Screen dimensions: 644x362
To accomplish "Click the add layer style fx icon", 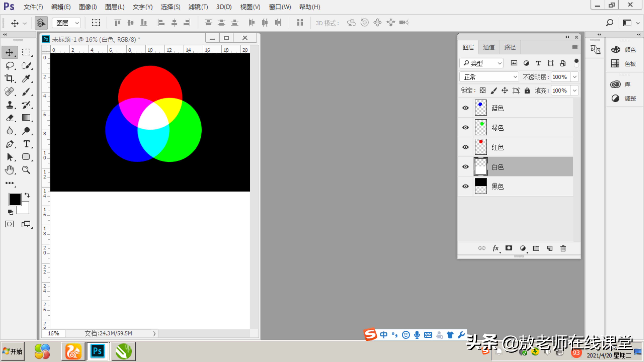I will [495, 248].
